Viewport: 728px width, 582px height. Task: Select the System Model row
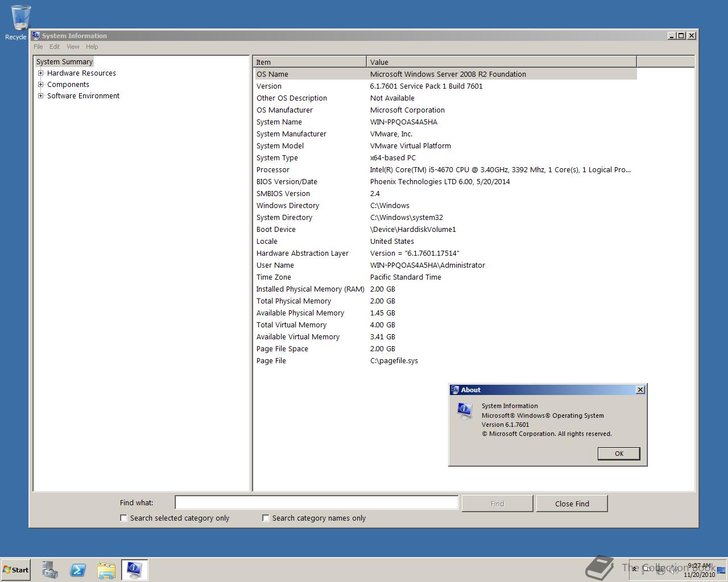click(445, 145)
